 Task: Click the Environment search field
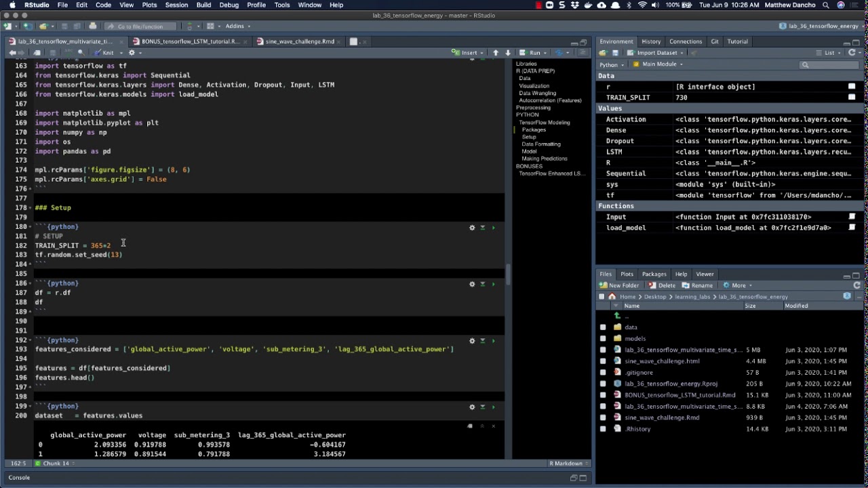830,64
